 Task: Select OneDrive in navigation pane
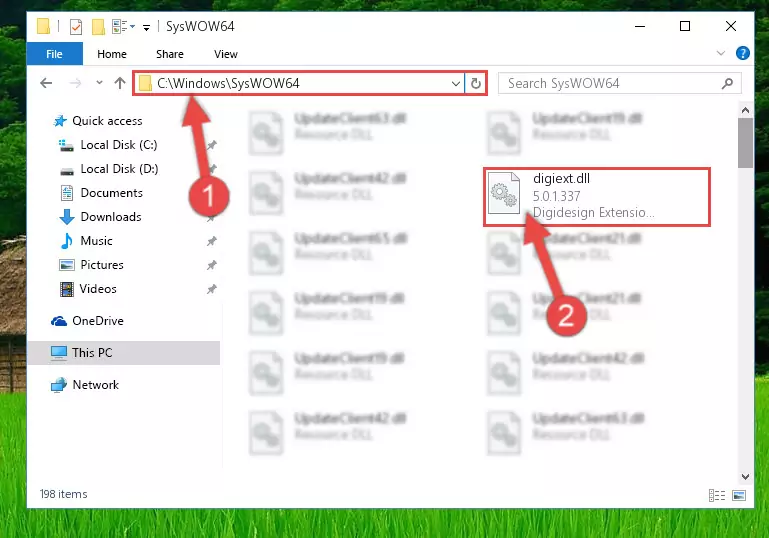click(x=98, y=321)
